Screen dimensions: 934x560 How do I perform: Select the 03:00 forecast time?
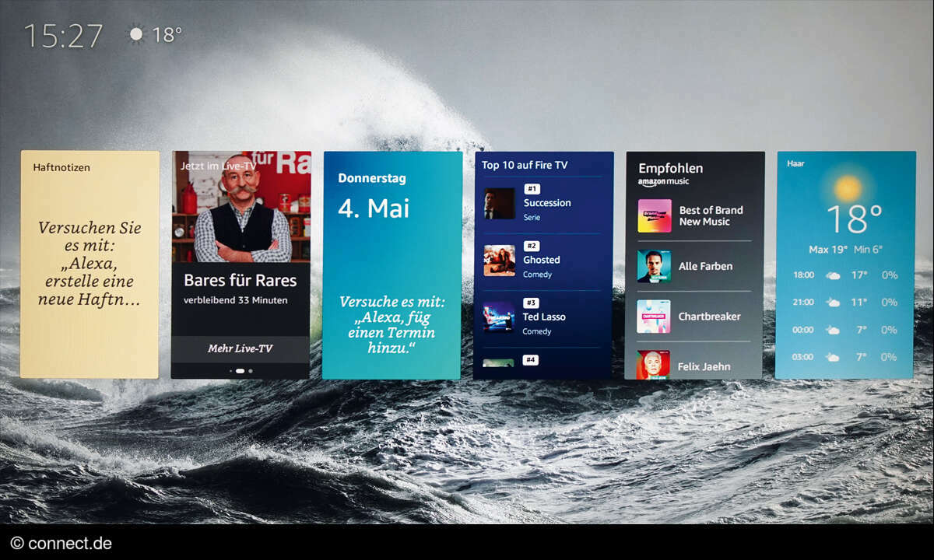tap(803, 357)
